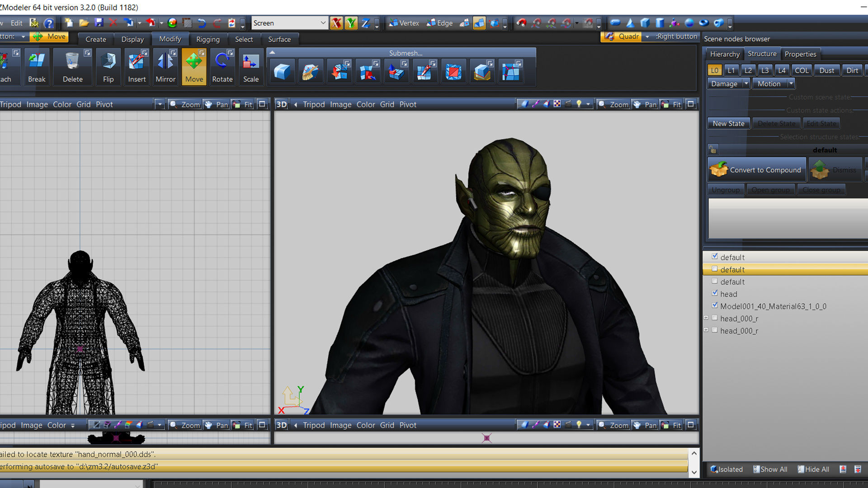Pick the Insert tool
The width and height of the screenshot is (868, 488).
(137, 67)
